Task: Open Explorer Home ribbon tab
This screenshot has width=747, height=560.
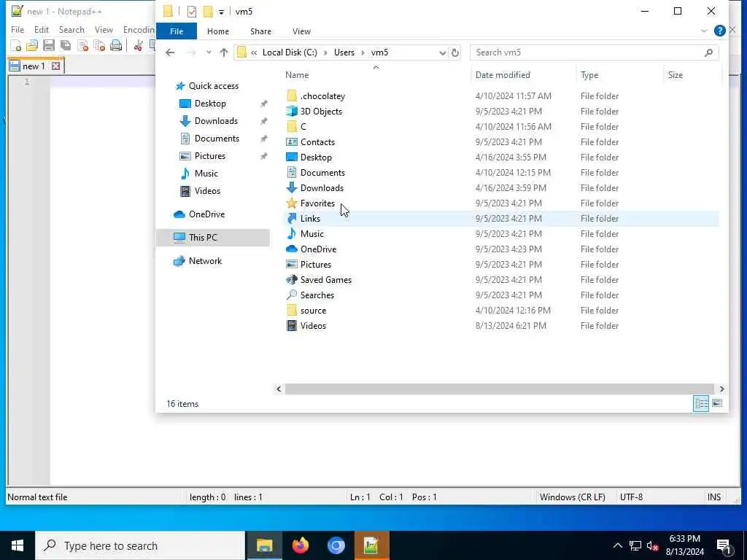Action: 217,31
